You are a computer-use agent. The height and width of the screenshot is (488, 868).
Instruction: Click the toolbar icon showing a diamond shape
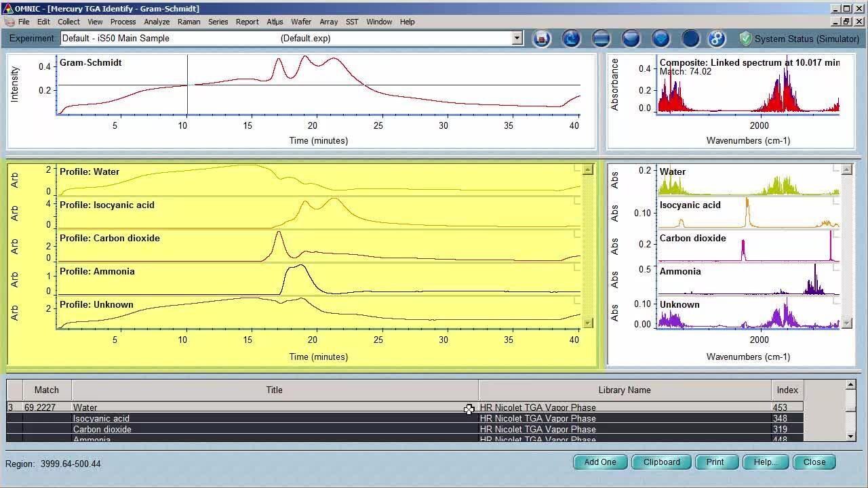click(x=660, y=39)
